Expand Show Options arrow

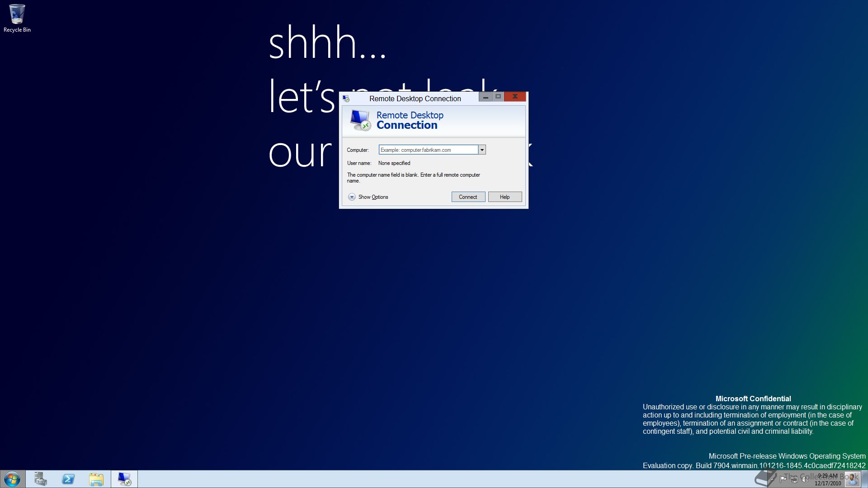click(x=352, y=197)
